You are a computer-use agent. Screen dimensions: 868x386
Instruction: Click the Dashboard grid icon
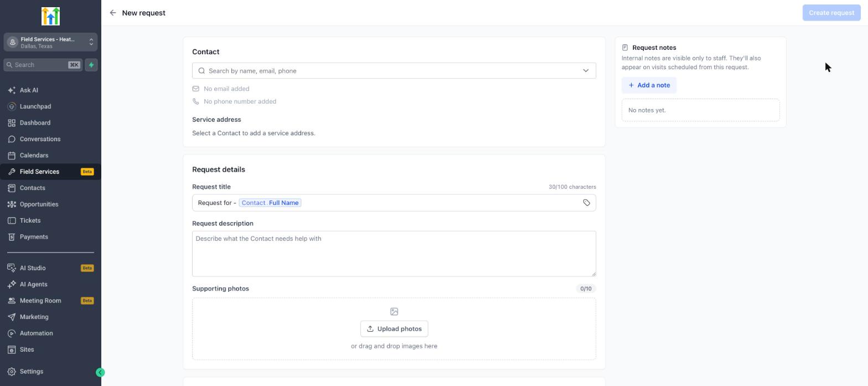point(12,123)
